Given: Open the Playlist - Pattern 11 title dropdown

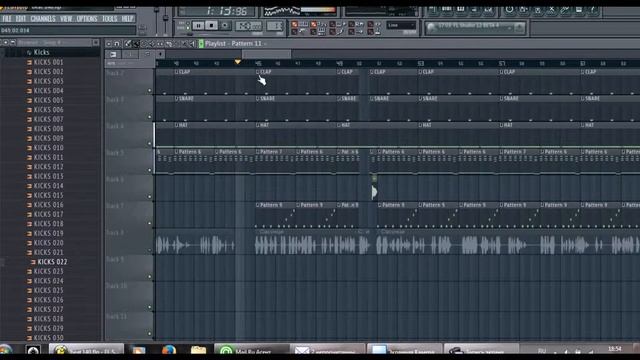Looking at the screenshot, I should pyautogui.click(x=236, y=44).
